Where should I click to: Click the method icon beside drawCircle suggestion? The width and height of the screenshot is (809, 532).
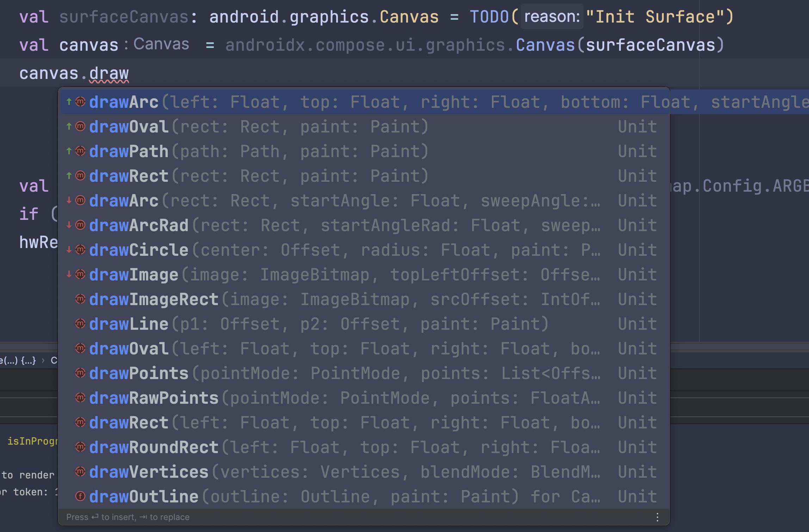tap(80, 250)
